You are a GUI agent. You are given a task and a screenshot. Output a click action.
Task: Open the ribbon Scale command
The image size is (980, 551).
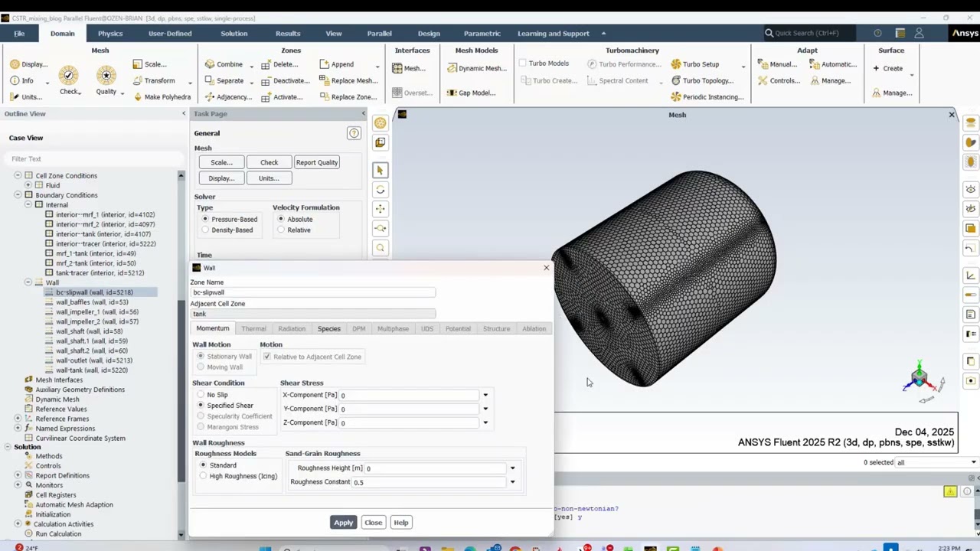(x=149, y=64)
